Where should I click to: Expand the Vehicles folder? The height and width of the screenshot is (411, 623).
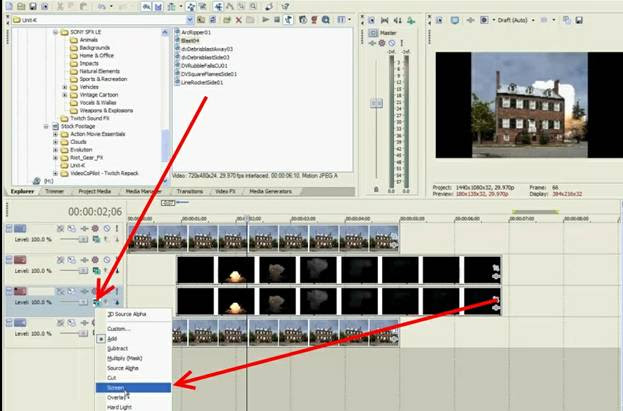pos(65,87)
